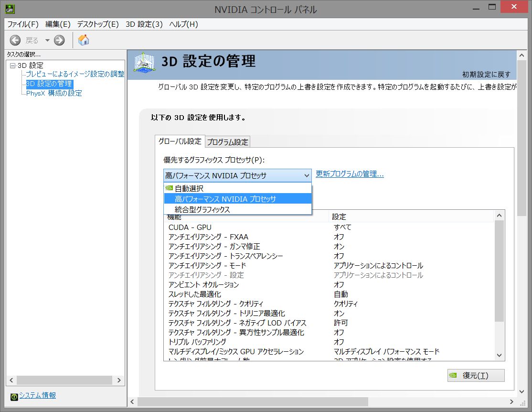Click the main pane scroll down arrow
This screenshot has height=412, width=532.
click(x=521, y=391)
